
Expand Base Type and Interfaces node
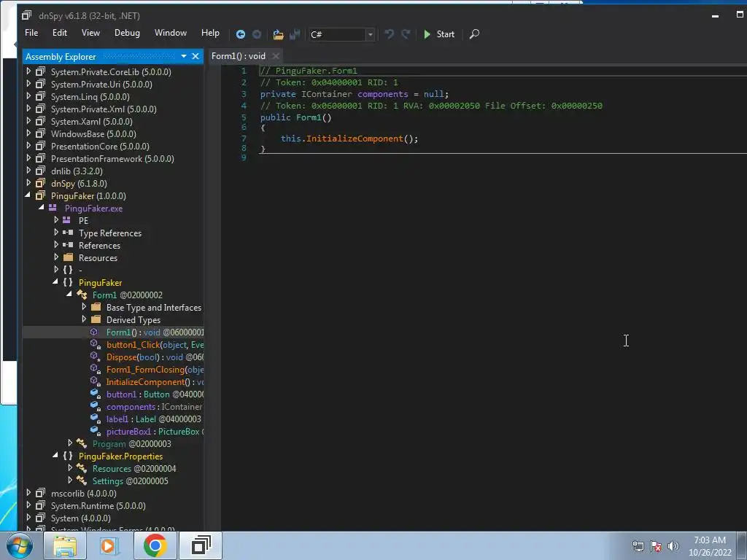84,307
